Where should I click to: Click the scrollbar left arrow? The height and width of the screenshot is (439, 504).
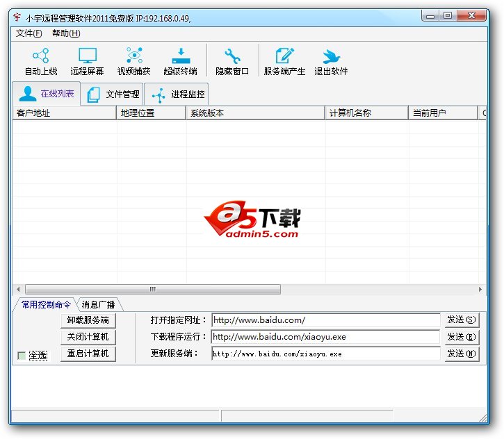point(18,289)
